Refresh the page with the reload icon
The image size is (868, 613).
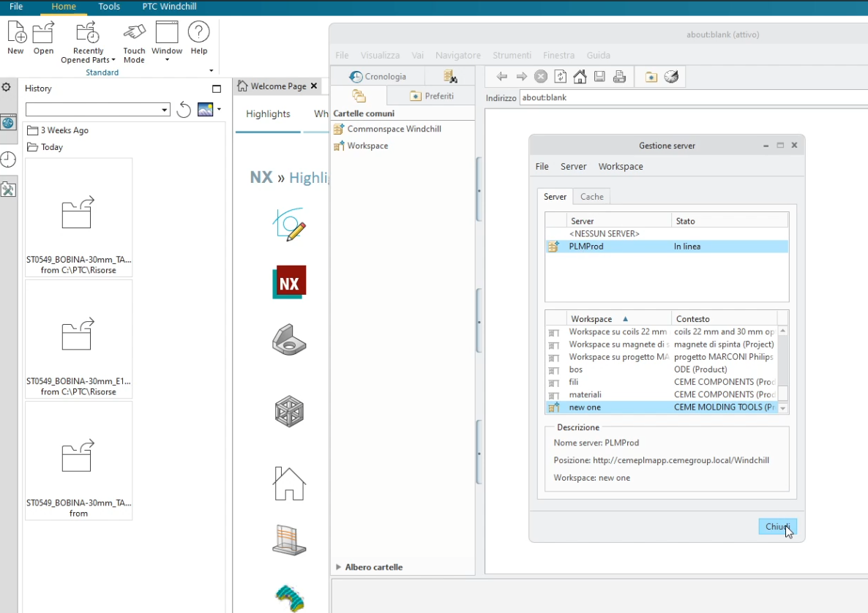coord(559,76)
